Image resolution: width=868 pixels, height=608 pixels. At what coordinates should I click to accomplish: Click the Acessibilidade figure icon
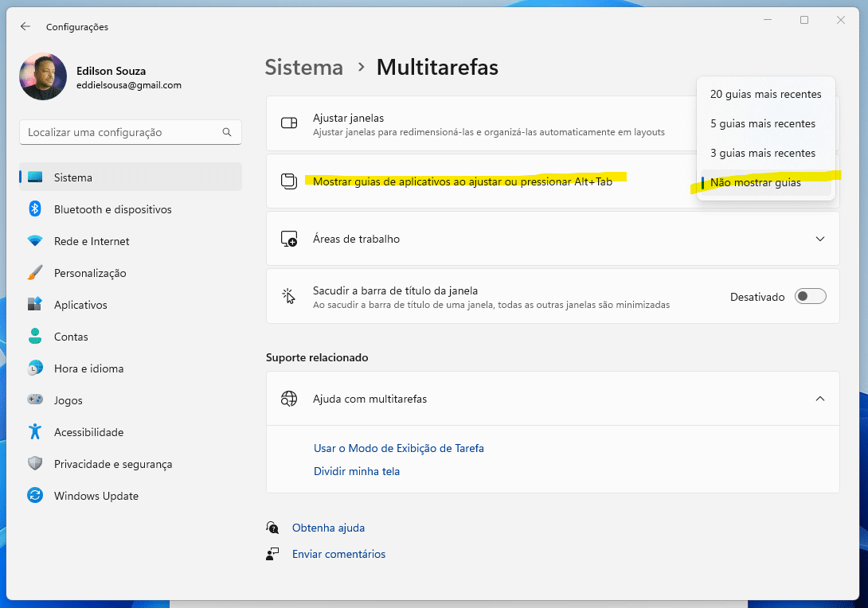(x=35, y=431)
